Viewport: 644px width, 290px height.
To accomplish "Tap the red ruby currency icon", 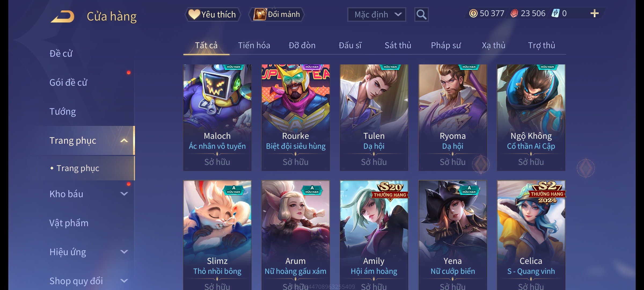I will pos(514,13).
